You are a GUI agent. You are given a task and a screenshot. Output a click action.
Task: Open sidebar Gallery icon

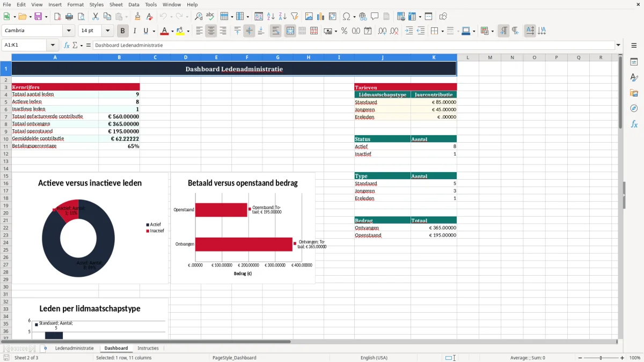[x=634, y=93]
